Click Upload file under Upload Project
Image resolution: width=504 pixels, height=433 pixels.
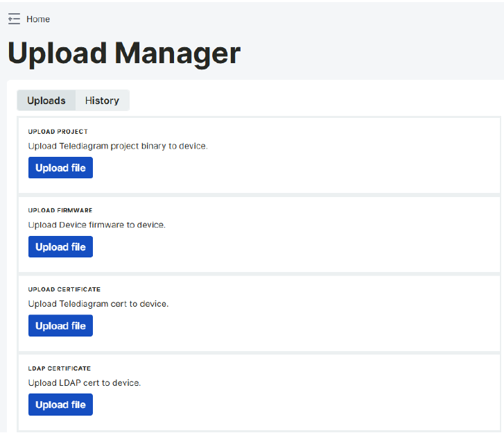click(x=60, y=168)
